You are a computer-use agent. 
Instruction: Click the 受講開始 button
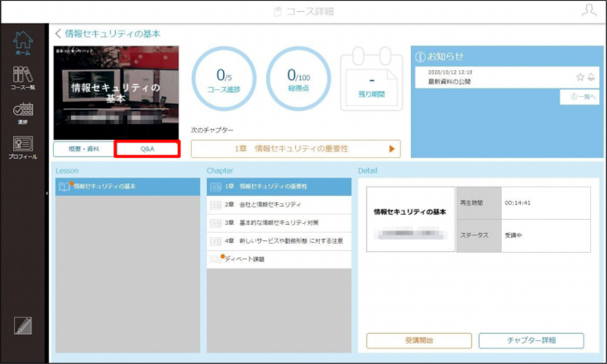(x=419, y=340)
